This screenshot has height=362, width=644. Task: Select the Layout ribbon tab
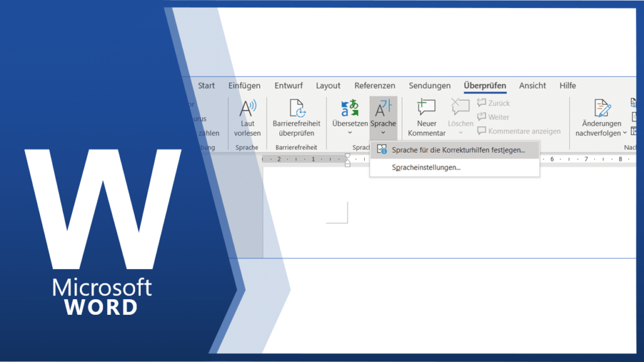(x=328, y=85)
